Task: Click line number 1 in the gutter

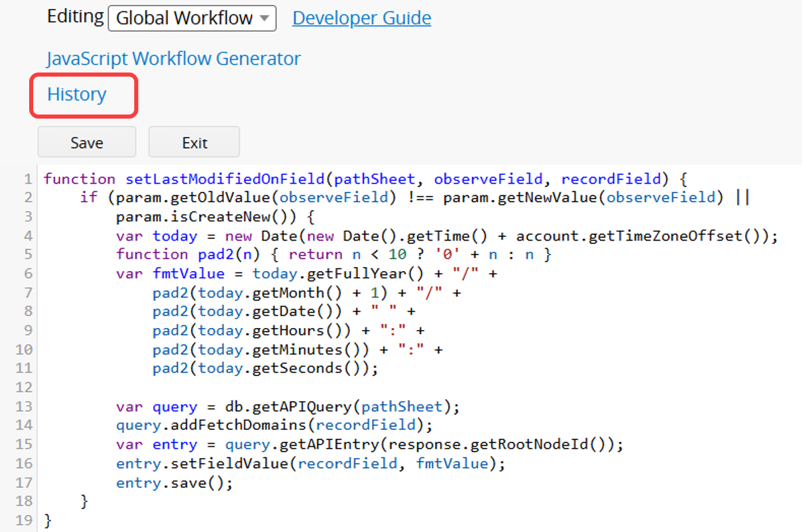Action: click(27, 178)
